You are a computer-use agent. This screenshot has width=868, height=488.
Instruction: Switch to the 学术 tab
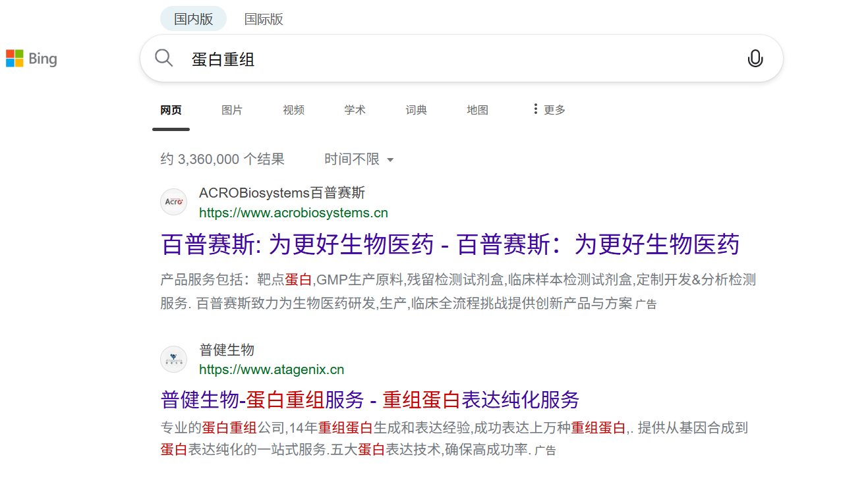(355, 110)
